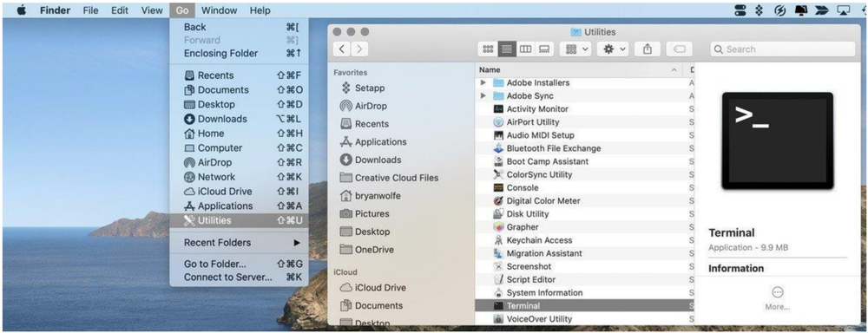Choose Back in the Go menu
The height and width of the screenshot is (333, 868).
coord(239,27)
